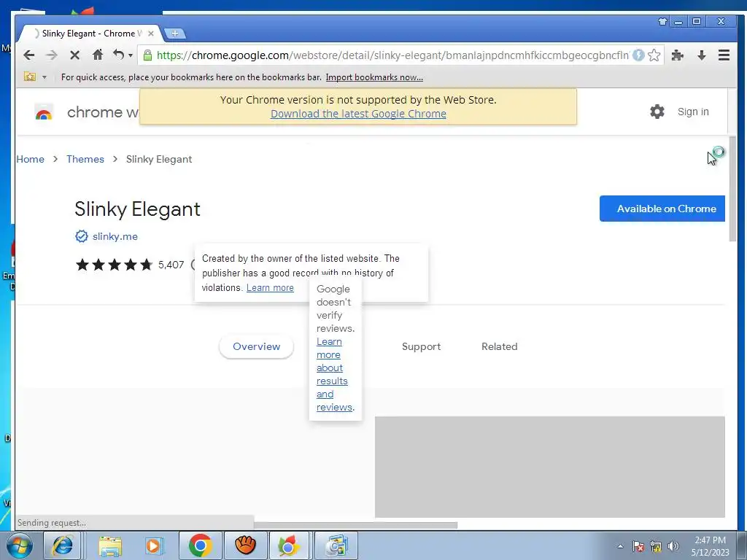Image resolution: width=747 pixels, height=560 pixels.
Task: Click the Slinky Elegant breadcrumb text
Action: pos(158,159)
